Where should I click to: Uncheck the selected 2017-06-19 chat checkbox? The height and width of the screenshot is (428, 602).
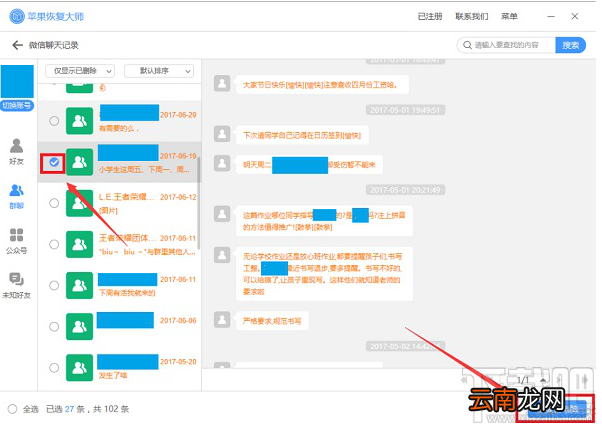[x=54, y=162]
